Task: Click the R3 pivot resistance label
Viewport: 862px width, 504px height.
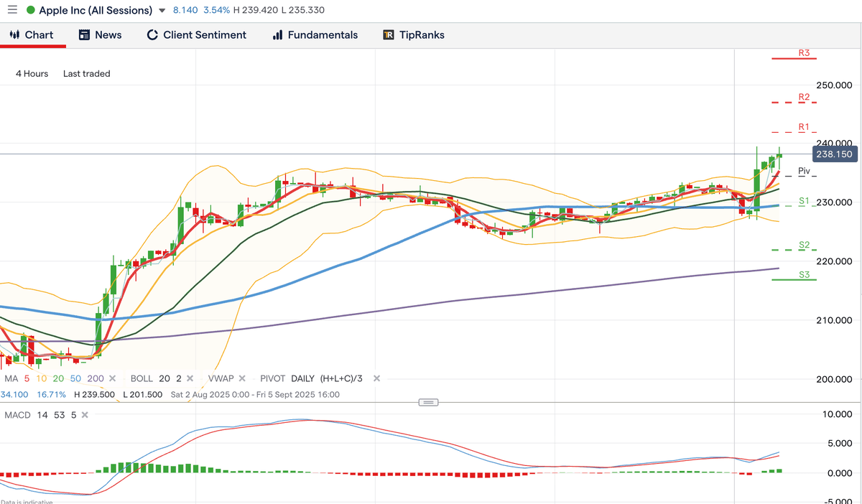Action: 805,53
